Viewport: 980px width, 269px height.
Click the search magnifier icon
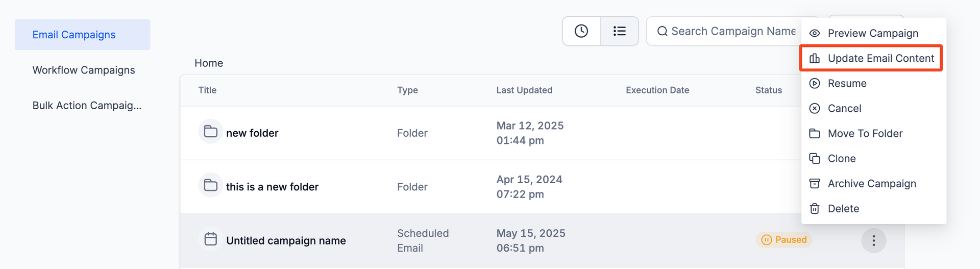pos(663,31)
